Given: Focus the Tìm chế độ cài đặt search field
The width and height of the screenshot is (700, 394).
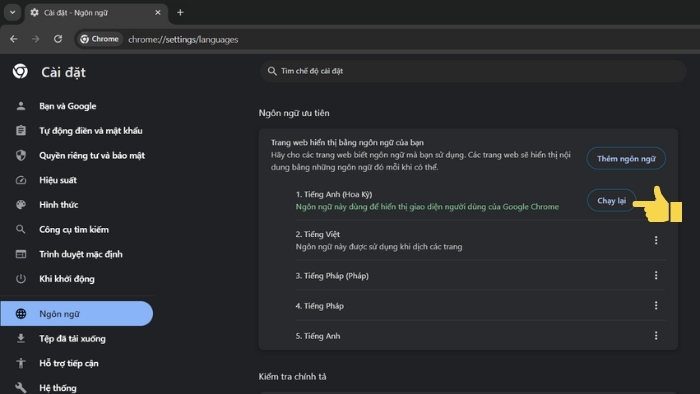Looking at the screenshot, I should 473,71.
